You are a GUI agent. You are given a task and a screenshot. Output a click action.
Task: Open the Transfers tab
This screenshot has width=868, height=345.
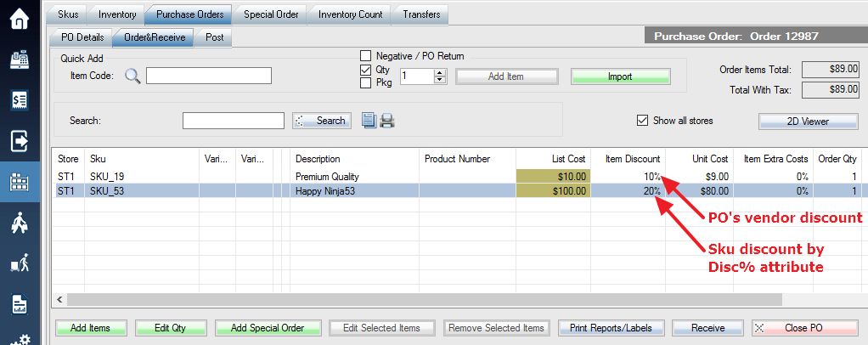tap(421, 14)
